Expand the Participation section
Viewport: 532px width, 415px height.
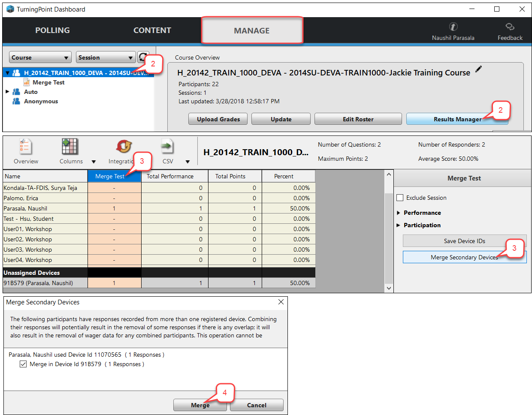[399, 225]
